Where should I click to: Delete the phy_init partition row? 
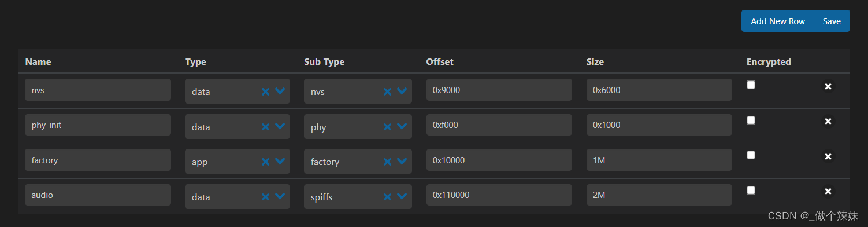[x=828, y=122]
